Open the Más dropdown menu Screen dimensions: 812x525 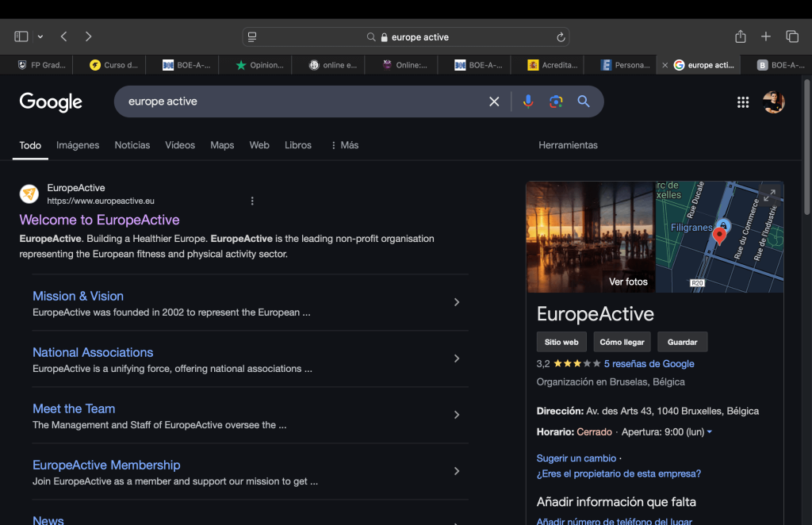click(x=344, y=145)
